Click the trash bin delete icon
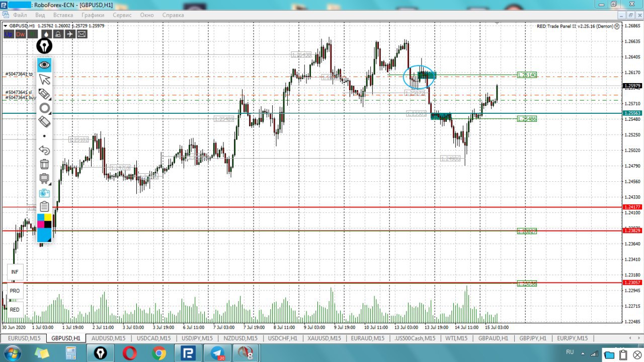Viewport: 644px width, 362px height. 44,164
